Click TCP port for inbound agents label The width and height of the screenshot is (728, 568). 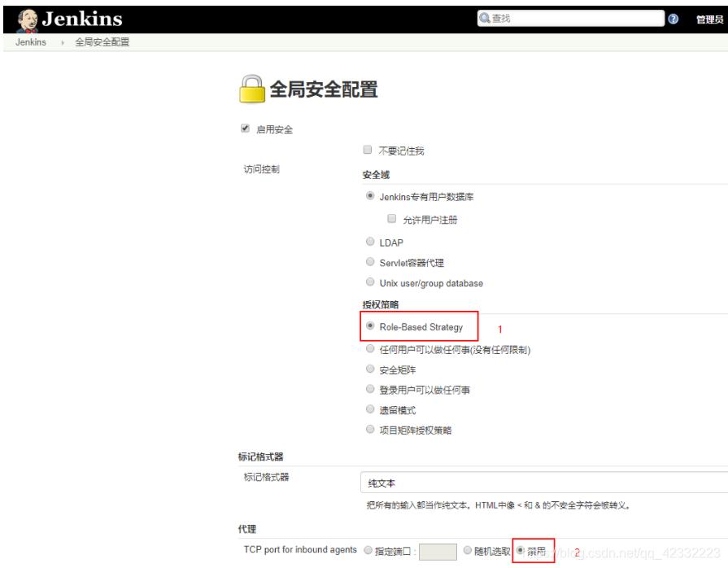(x=300, y=550)
